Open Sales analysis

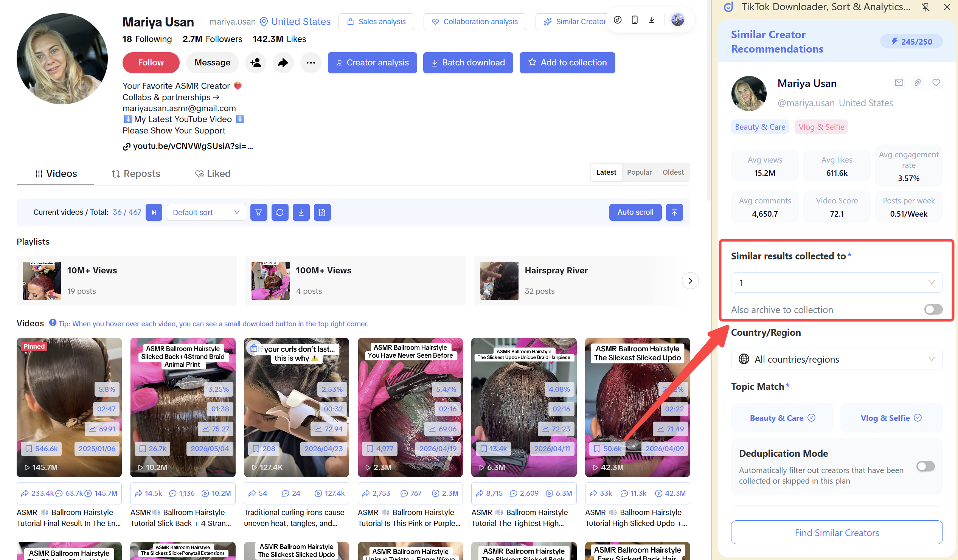(x=376, y=22)
